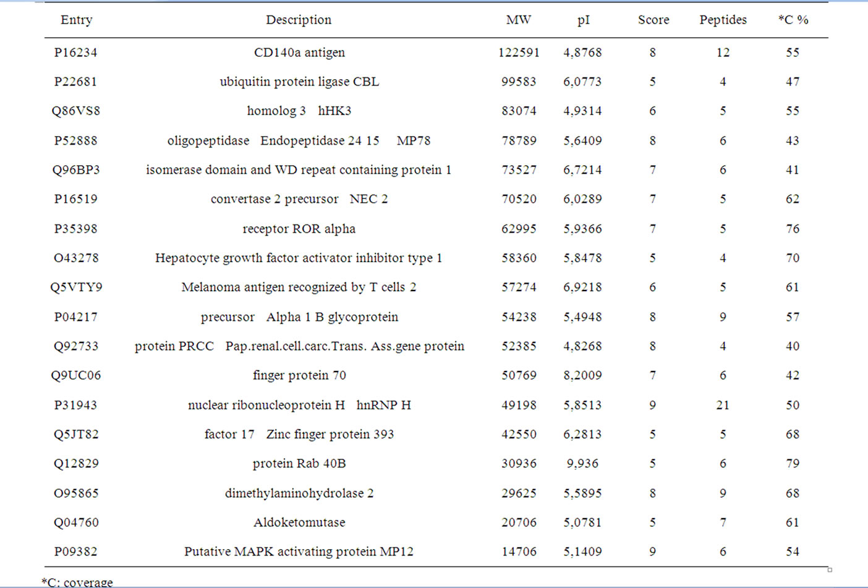Select entry P04217
Screen dimensions: 868x588
(x=75, y=317)
